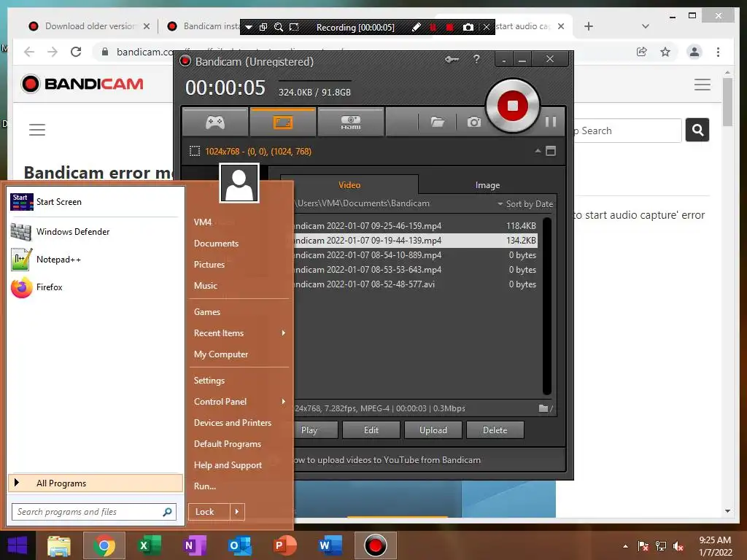Pause the Bandicam recording
The height and width of the screenshot is (560, 747).
pyautogui.click(x=551, y=122)
